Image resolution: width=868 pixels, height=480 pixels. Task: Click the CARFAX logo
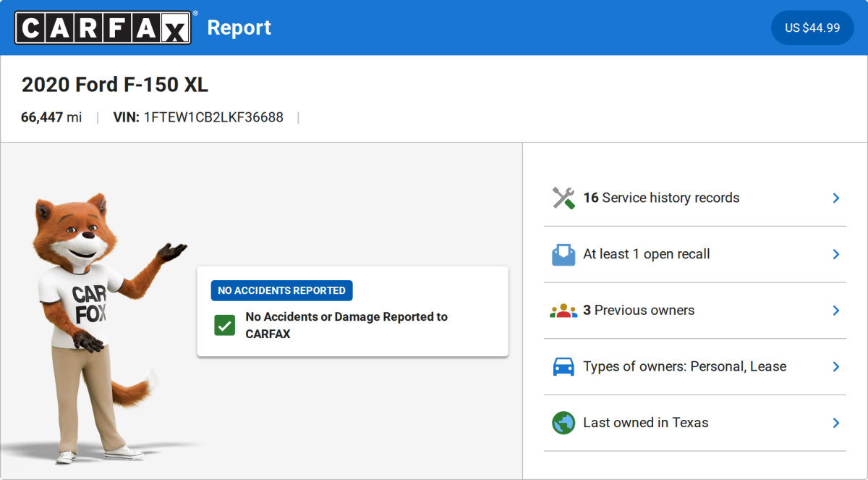point(103,28)
